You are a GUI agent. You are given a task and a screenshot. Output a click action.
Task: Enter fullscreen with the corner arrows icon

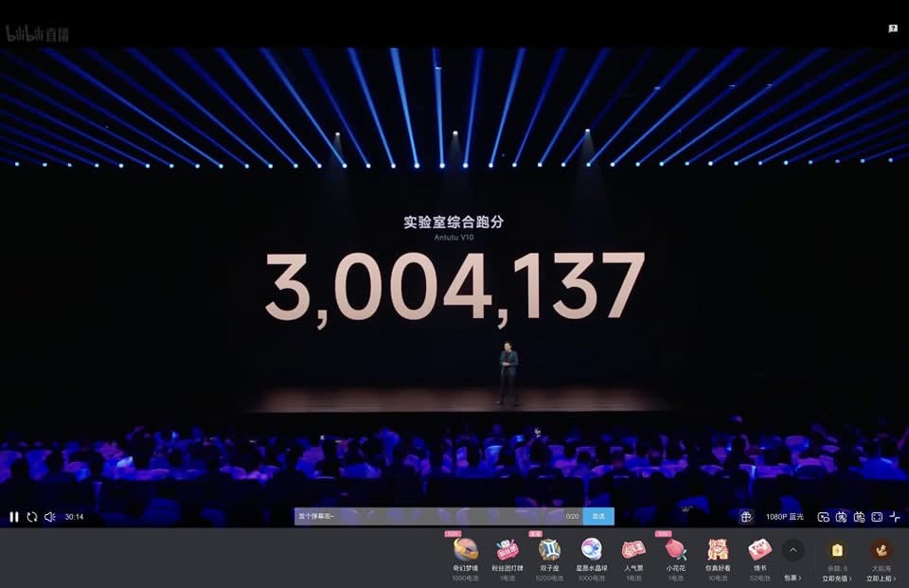click(895, 517)
